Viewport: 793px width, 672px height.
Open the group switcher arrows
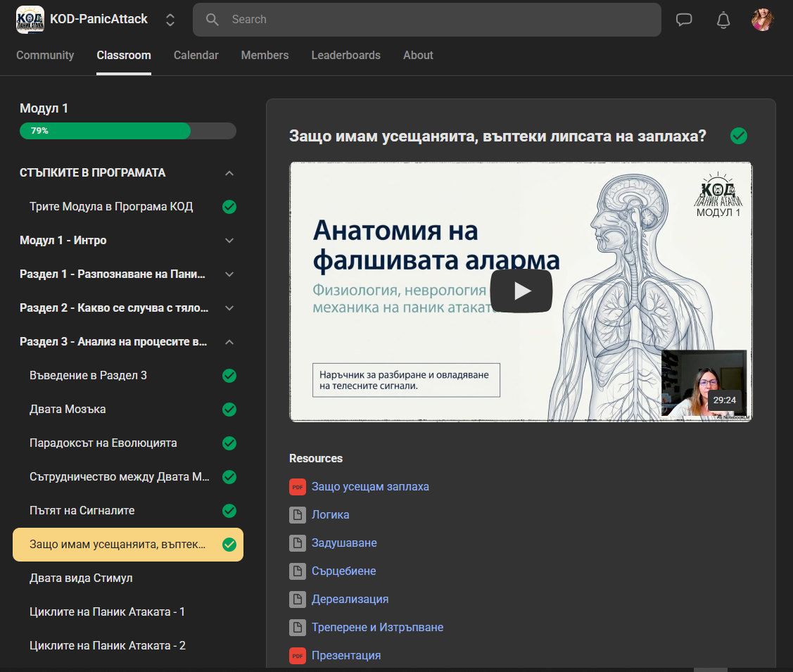click(170, 20)
